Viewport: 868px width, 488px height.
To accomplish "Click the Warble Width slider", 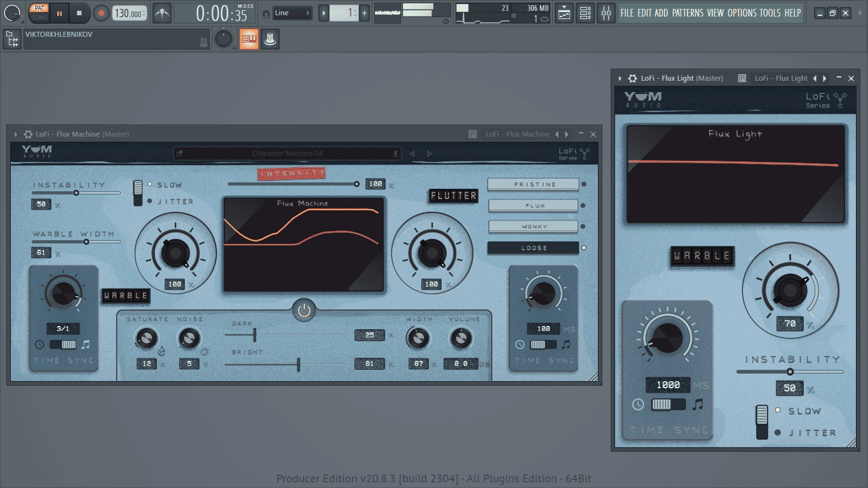I will pyautogui.click(x=76, y=241).
